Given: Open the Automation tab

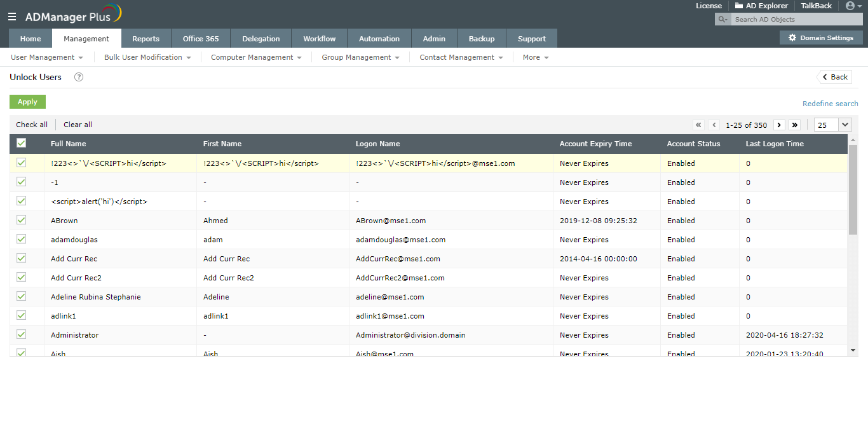Looking at the screenshot, I should [379, 38].
